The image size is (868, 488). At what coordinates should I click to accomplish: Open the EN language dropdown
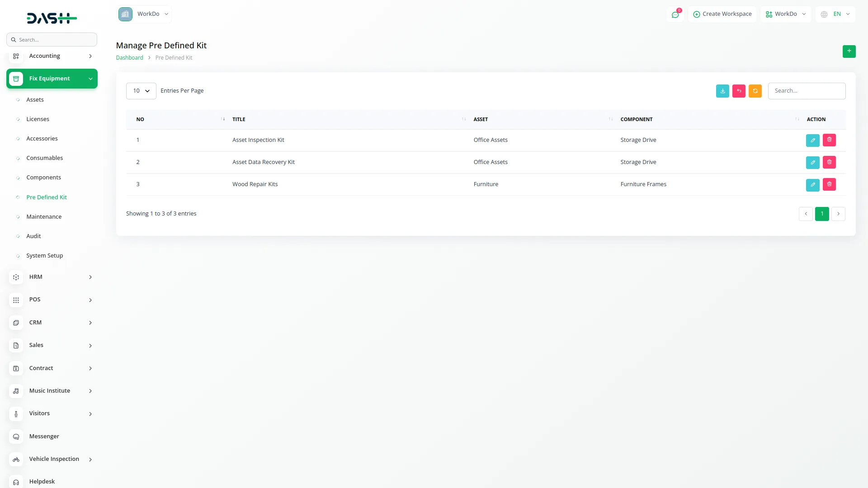[835, 14]
